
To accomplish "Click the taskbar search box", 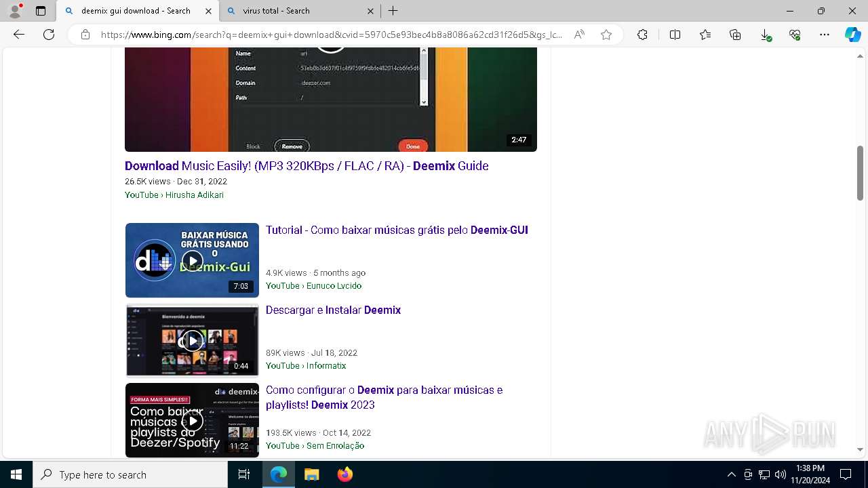I will coord(130,474).
